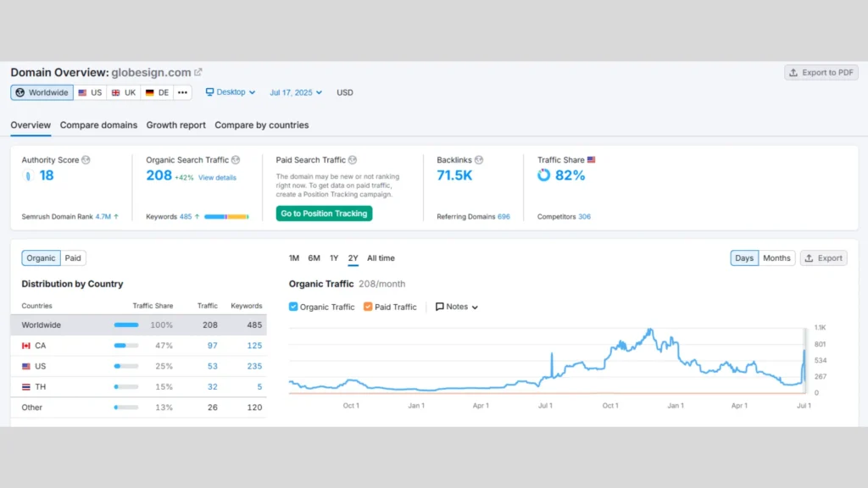
Task: Click the organic traffic peak on the chart
Action: click(x=650, y=330)
